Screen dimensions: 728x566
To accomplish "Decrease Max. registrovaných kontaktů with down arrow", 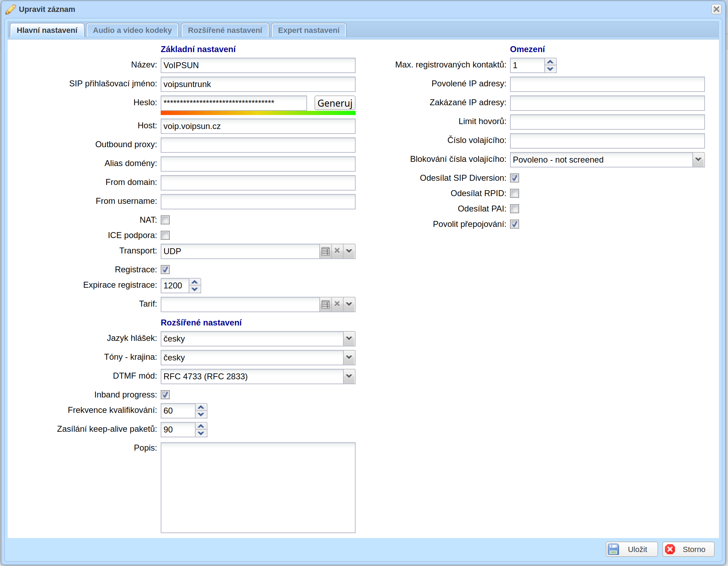I will [x=550, y=69].
